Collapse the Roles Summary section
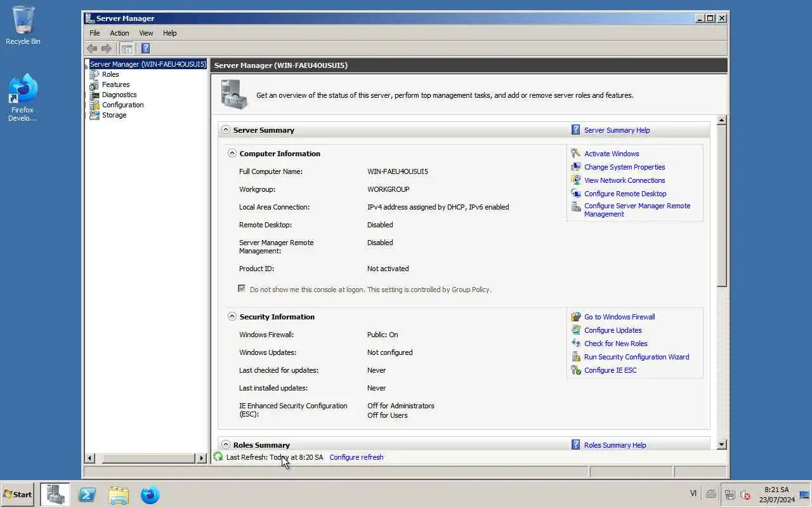Image resolution: width=812 pixels, height=508 pixels. pos(225,444)
